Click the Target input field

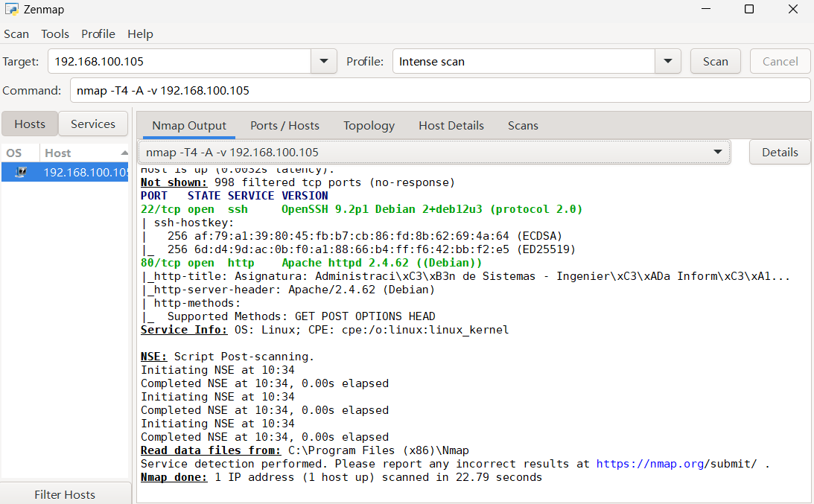click(179, 61)
